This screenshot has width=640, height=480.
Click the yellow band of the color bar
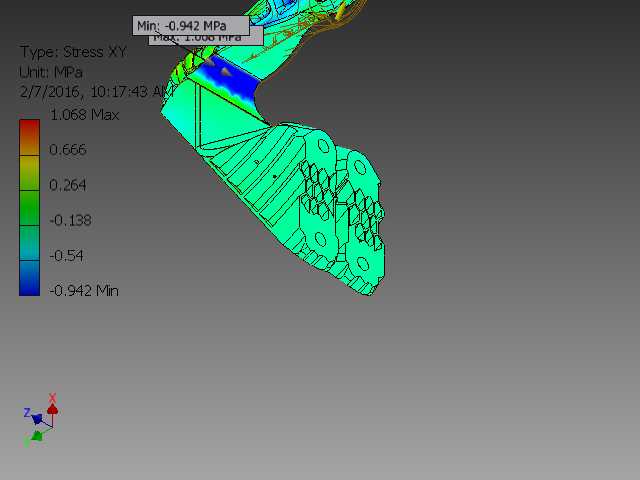click(29, 173)
